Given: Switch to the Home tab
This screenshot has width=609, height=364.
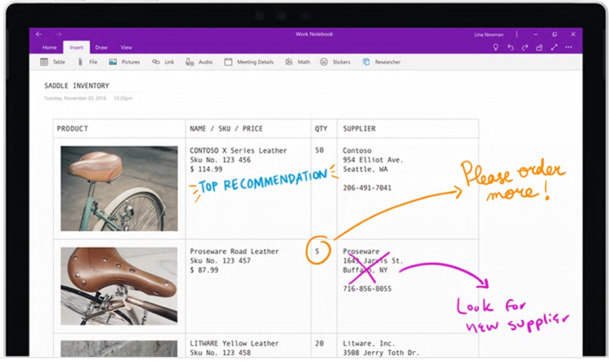Looking at the screenshot, I should (49, 47).
